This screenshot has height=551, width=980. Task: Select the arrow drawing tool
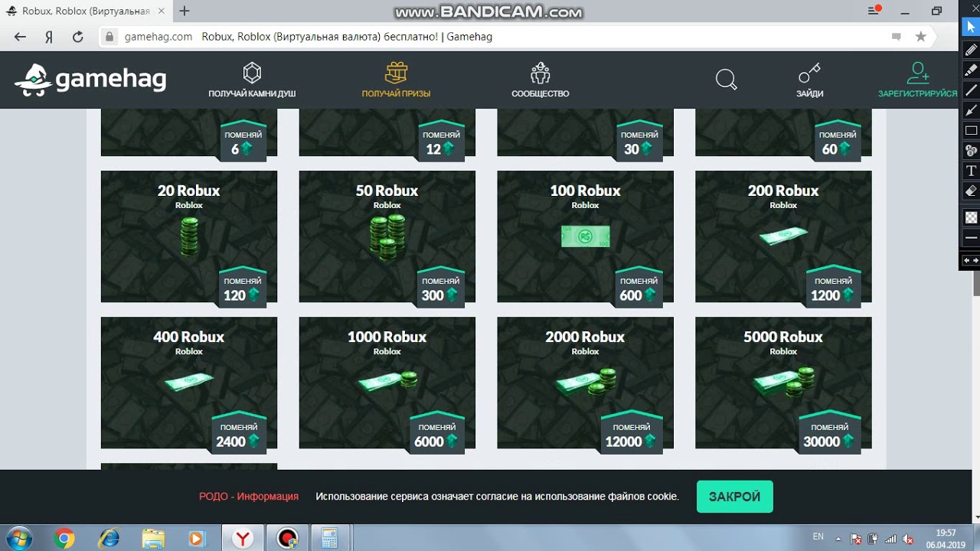(x=971, y=109)
